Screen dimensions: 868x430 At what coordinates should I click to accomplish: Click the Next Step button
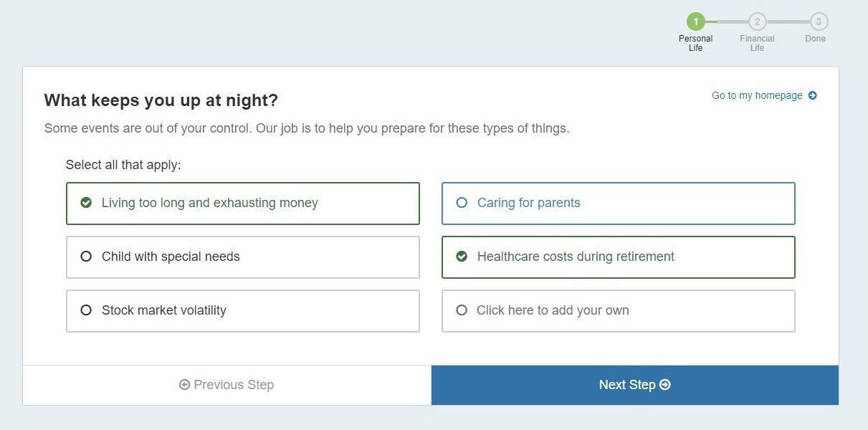pos(634,385)
